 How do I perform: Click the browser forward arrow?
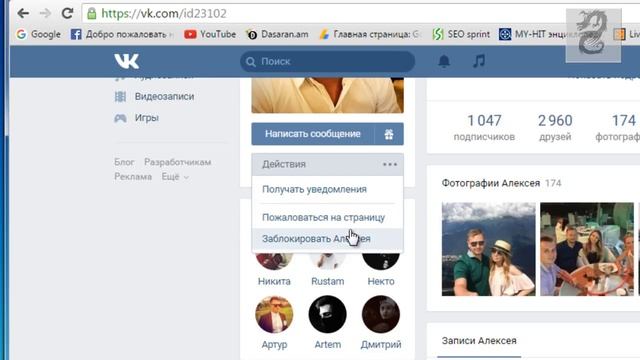pyautogui.click(x=45, y=13)
